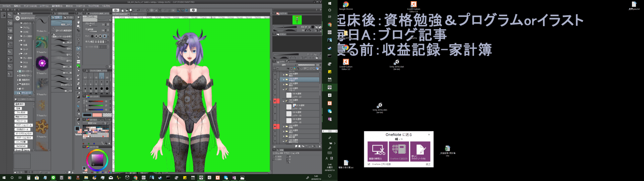The width and height of the screenshot is (644, 181).
Task: Expand the 人体 material folder
Action: (19, 53)
